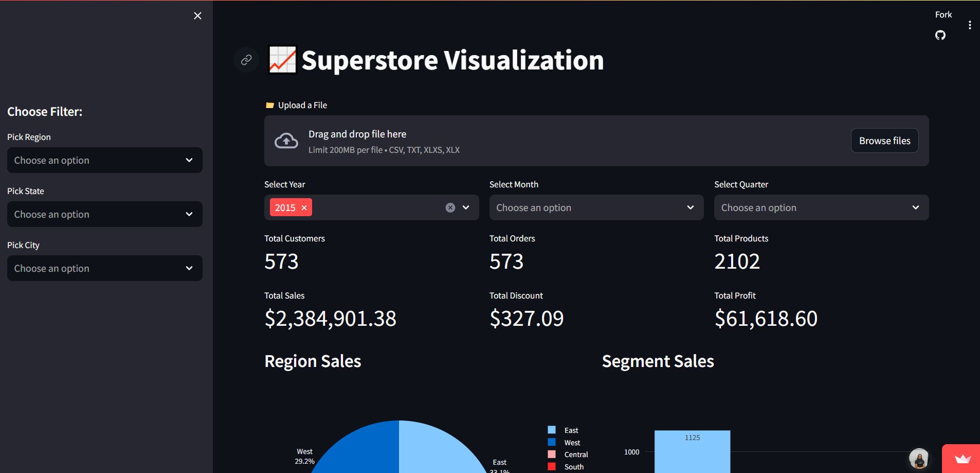Image resolution: width=980 pixels, height=473 pixels.
Task: Click the Total Products value 2102
Action: tap(737, 261)
